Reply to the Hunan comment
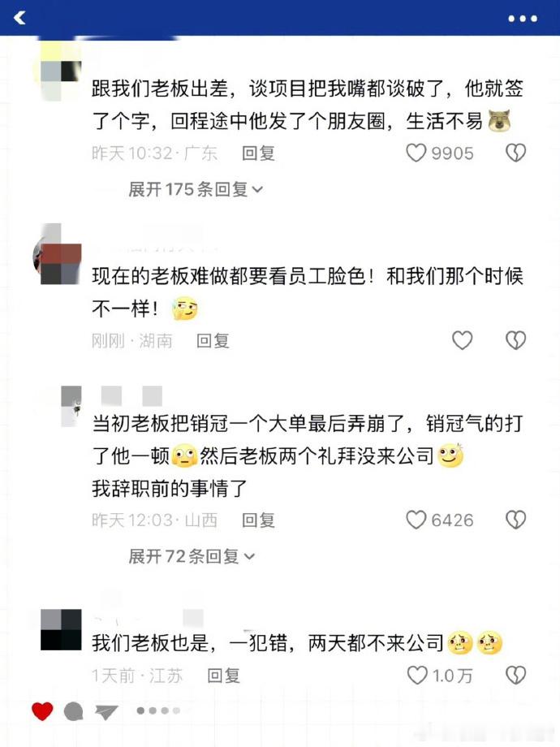 (213, 341)
